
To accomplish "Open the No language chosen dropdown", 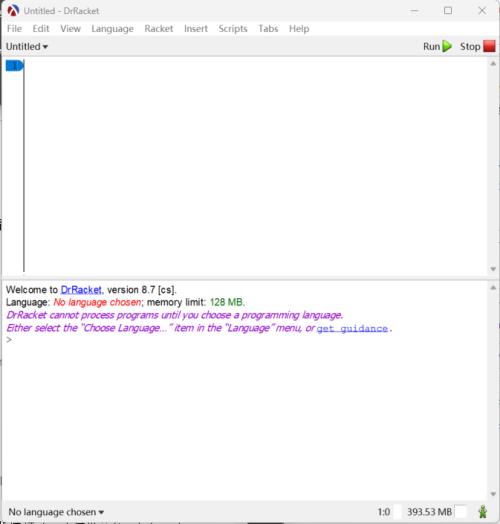I will [56, 512].
